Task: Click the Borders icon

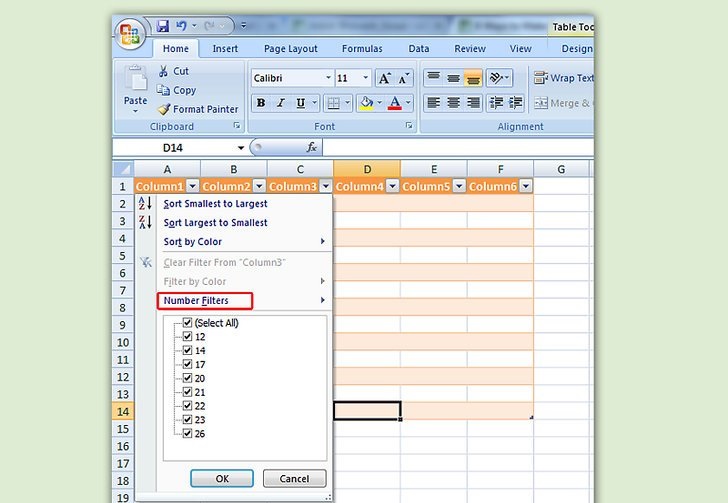Action: tap(333, 103)
